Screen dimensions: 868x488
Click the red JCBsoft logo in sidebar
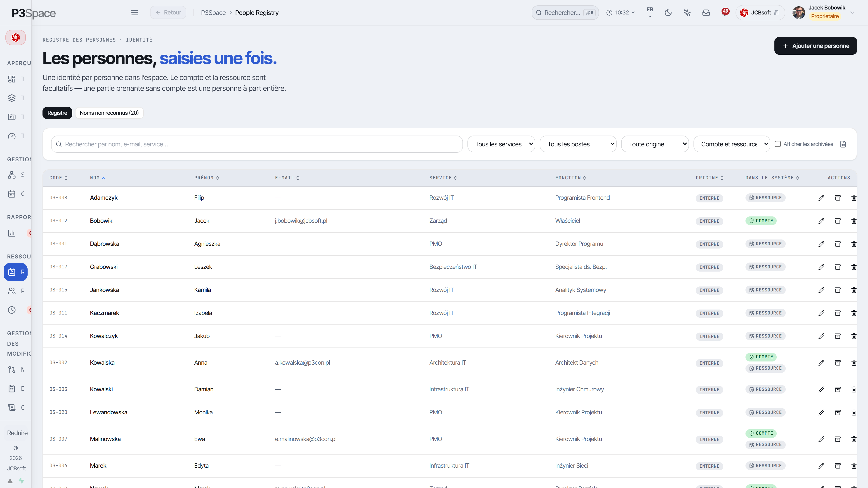tap(16, 37)
